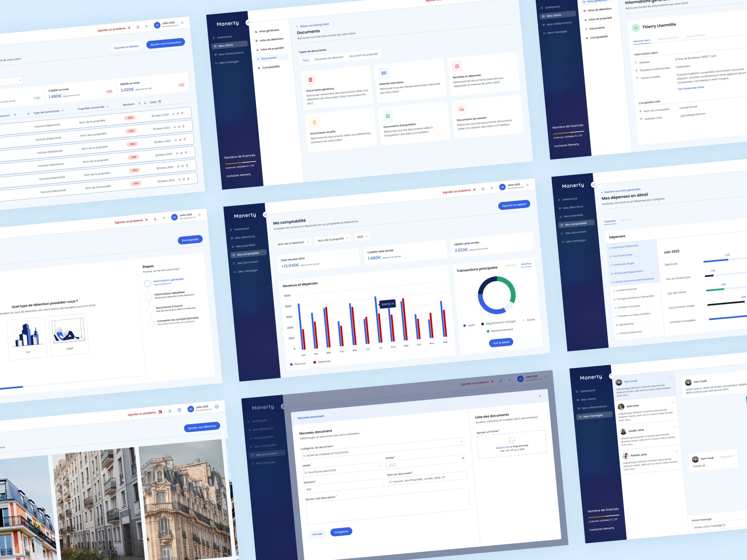
Task: Click the image upload icon in the file drop zone
Action: pyautogui.click(x=511, y=441)
